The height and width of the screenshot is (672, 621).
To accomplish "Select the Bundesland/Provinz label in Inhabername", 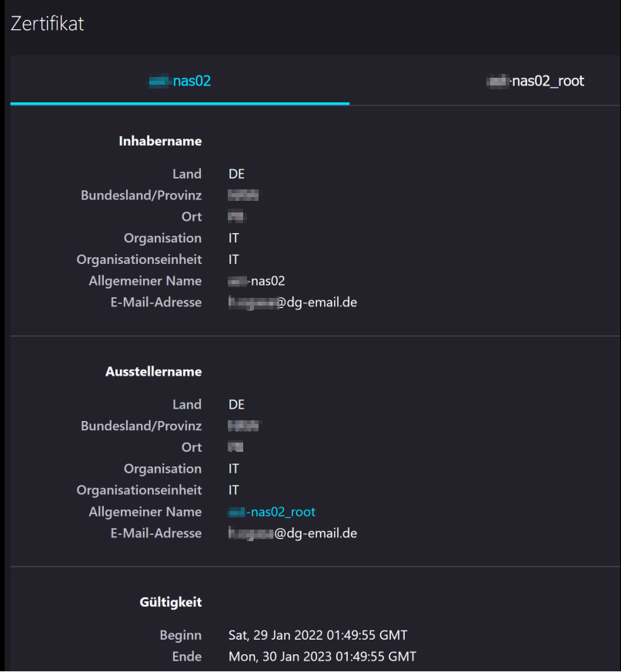I will tap(141, 195).
